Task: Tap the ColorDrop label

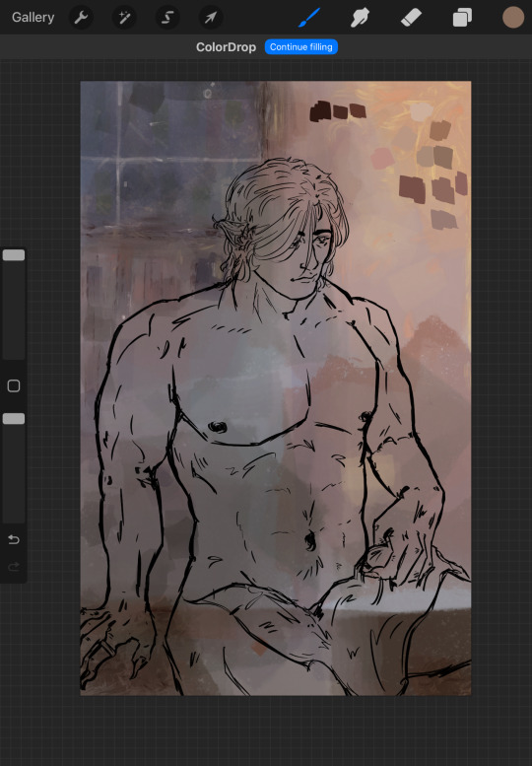Action: click(226, 47)
